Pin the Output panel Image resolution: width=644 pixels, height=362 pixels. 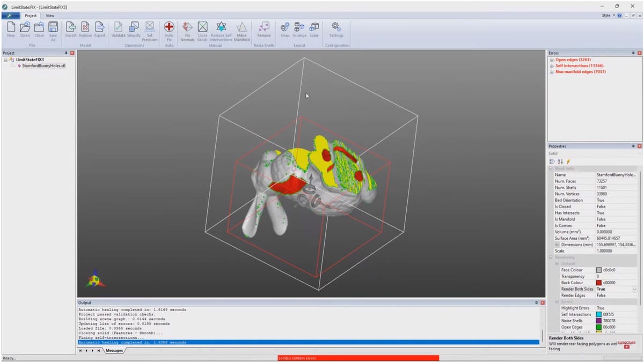536,302
